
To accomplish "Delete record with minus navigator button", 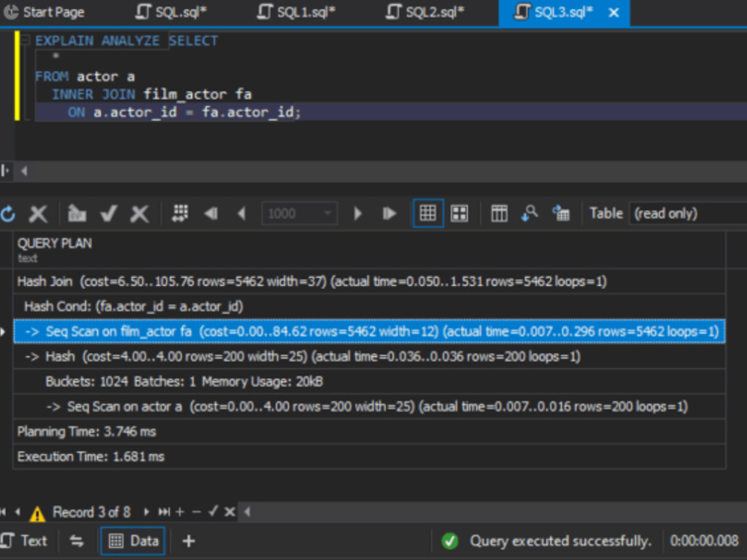I will coord(196,512).
